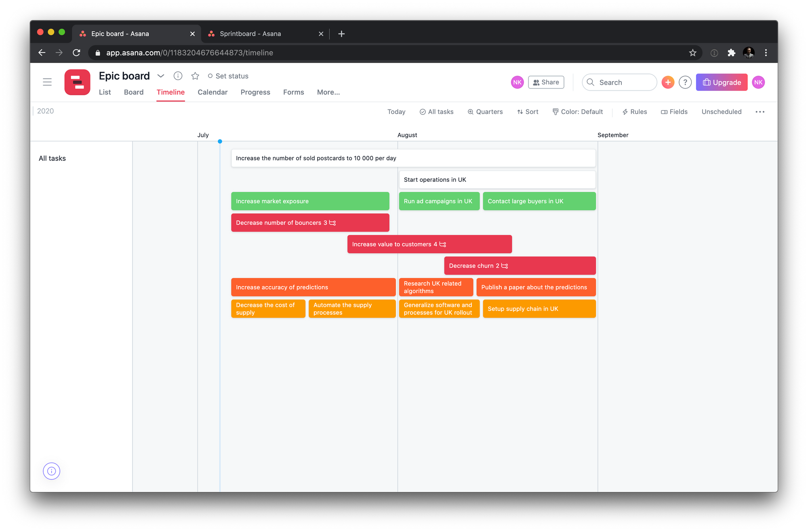Click the blue timeline date marker
The image size is (808, 532).
(x=220, y=141)
